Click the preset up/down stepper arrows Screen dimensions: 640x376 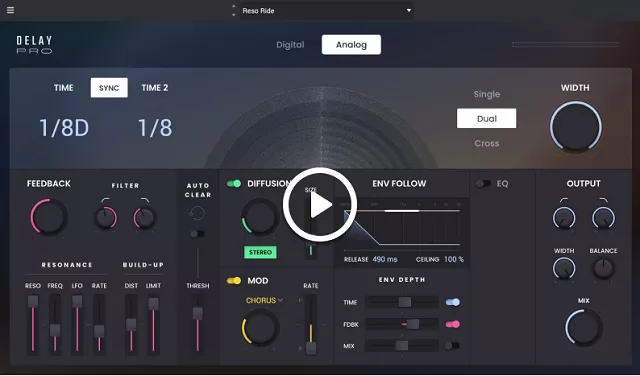pos(233,11)
